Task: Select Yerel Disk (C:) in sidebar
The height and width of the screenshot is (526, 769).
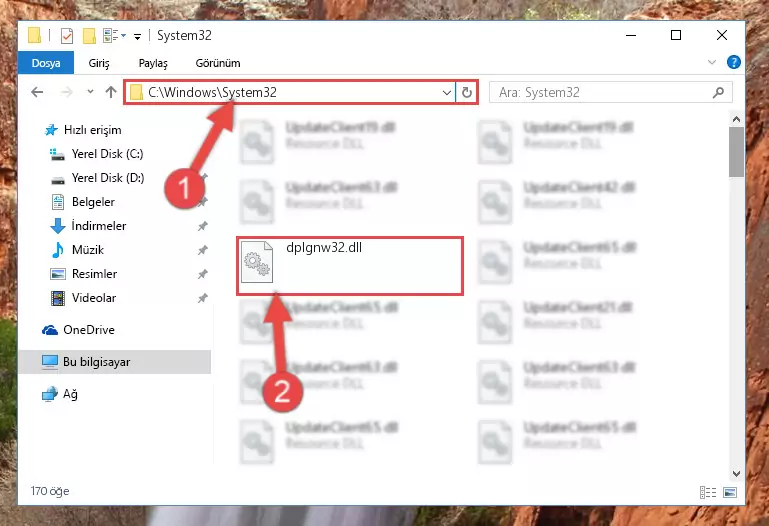Action: [107, 154]
